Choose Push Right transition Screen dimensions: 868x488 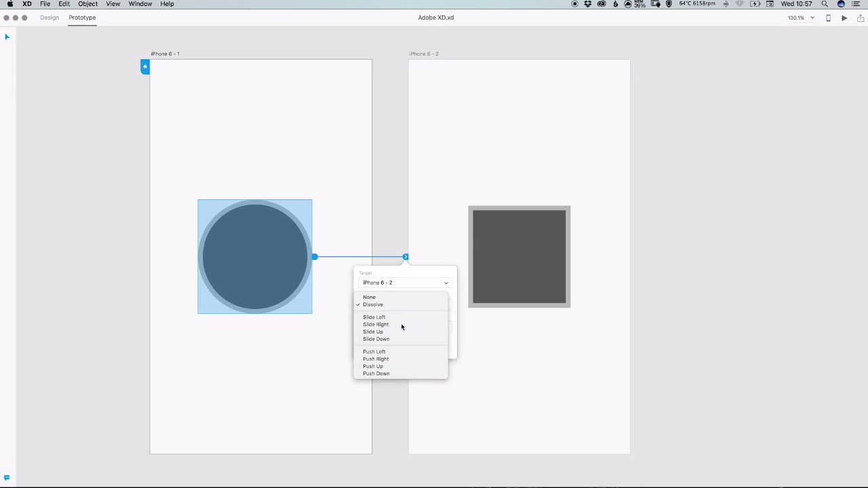[x=401, y=359]
